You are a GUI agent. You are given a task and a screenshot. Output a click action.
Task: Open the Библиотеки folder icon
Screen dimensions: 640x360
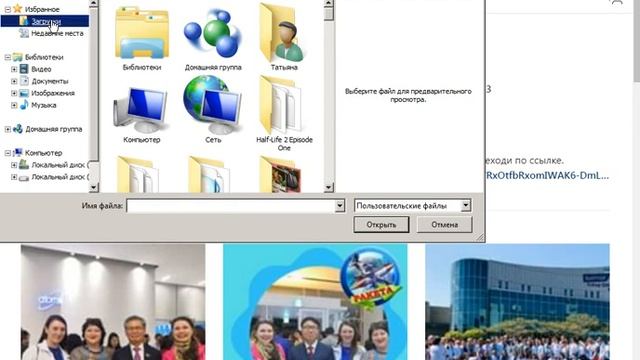click(x=142, y=39)
